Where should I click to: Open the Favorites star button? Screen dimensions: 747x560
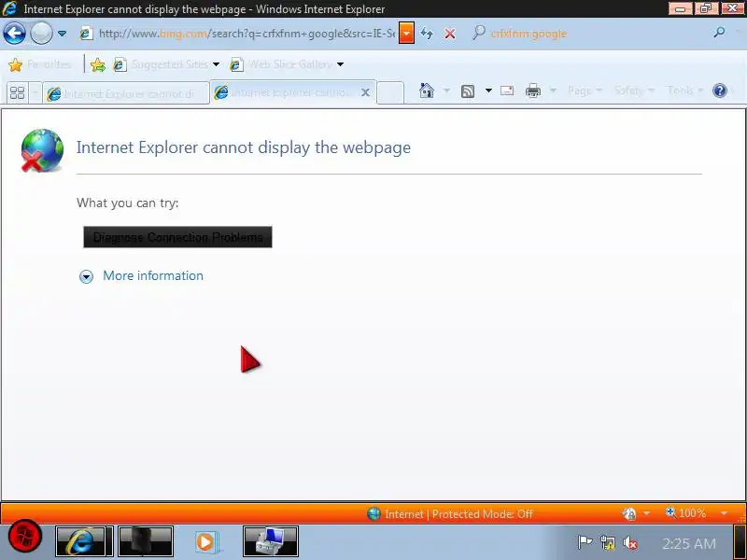click(x=40, y=64)
